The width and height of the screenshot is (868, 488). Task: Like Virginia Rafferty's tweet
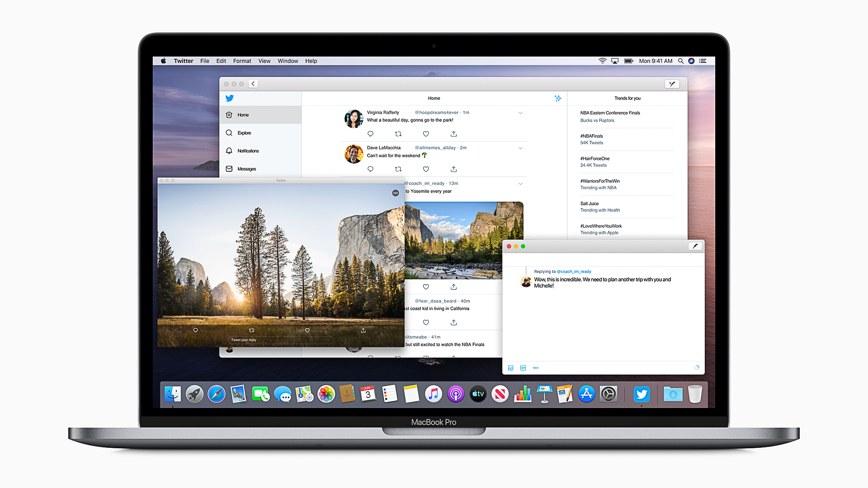tap(426, 134)
